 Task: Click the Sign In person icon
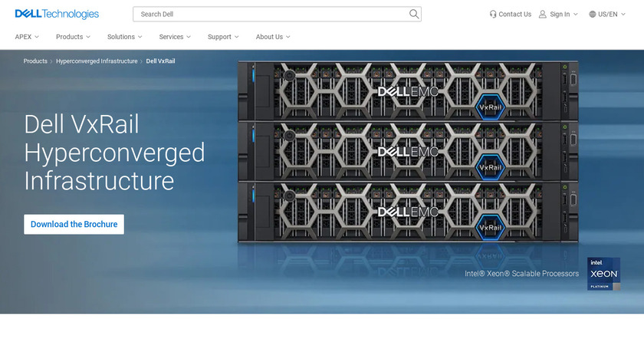[543, 14]
